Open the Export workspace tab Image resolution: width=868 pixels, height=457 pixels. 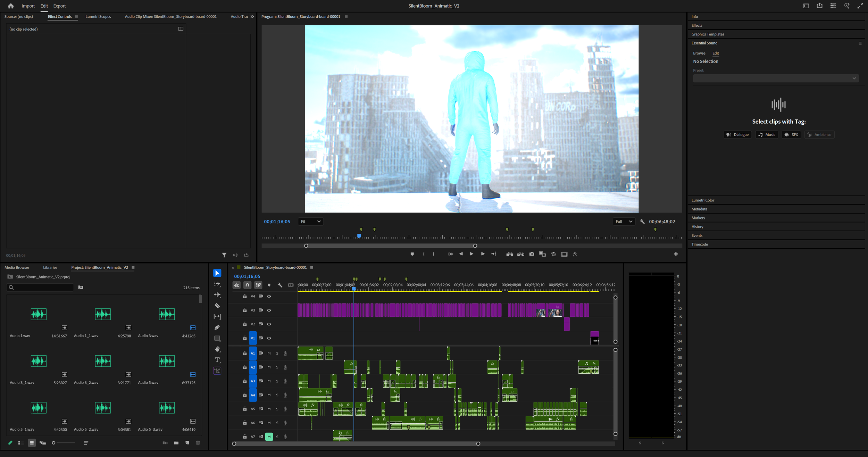59,6
